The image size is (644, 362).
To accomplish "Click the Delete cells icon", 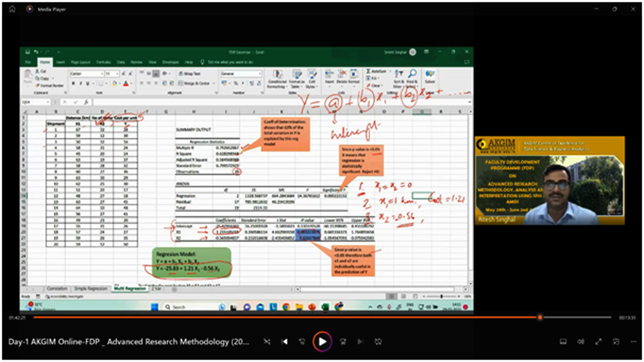I will (342, 74).
